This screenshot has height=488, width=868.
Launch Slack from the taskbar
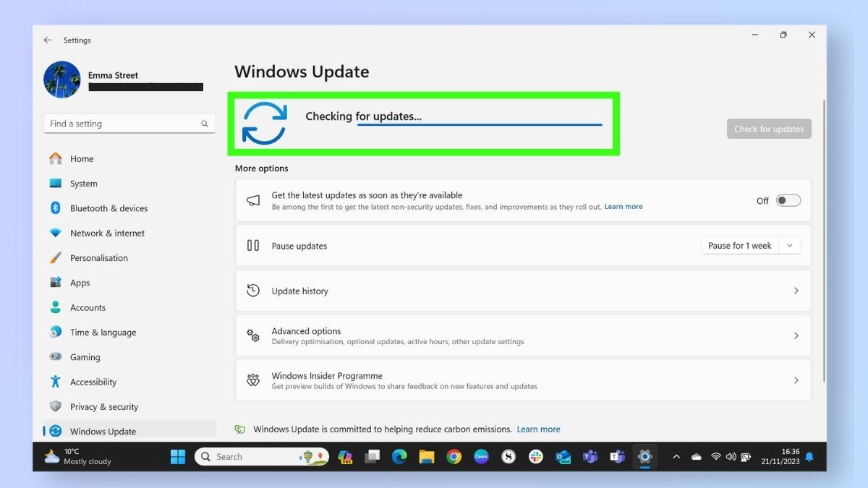pyautogui.click(x=535, y=456)
